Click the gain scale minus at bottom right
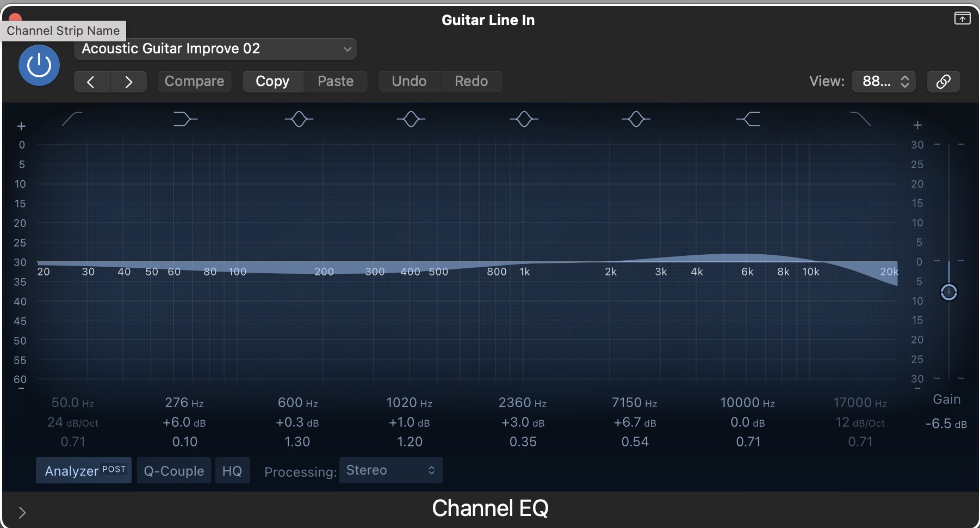This screenshot has width=980, height=528. click(917, 389)
